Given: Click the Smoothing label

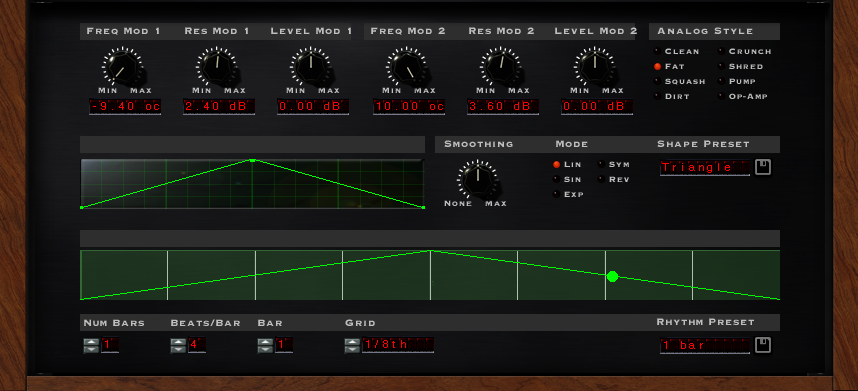Looking at the screenshot, I should [x=479, y=144].
